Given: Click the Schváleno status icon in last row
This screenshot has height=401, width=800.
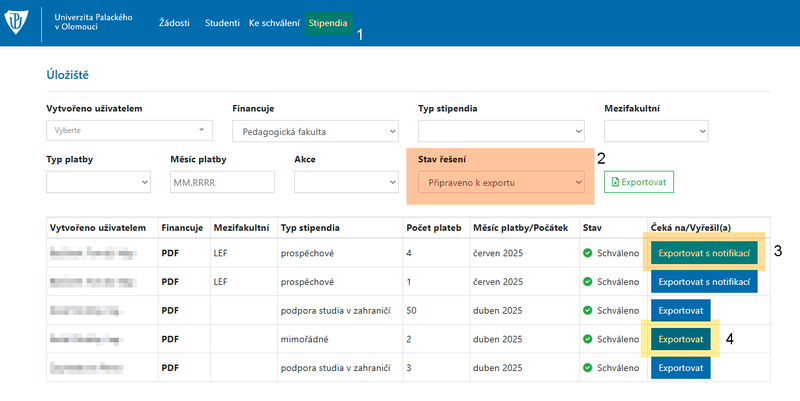Looking at the screenshot, I should pyautogui.click(x=588, y=368).
